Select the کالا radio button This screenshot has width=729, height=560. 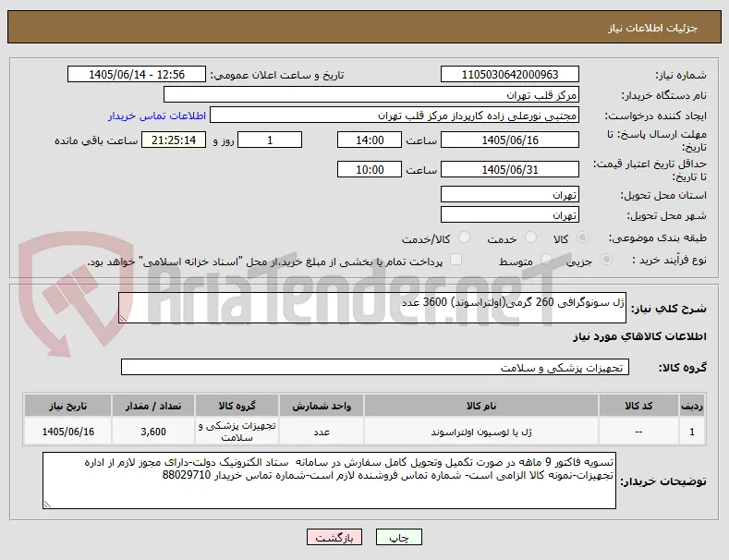tap(582, 237)
